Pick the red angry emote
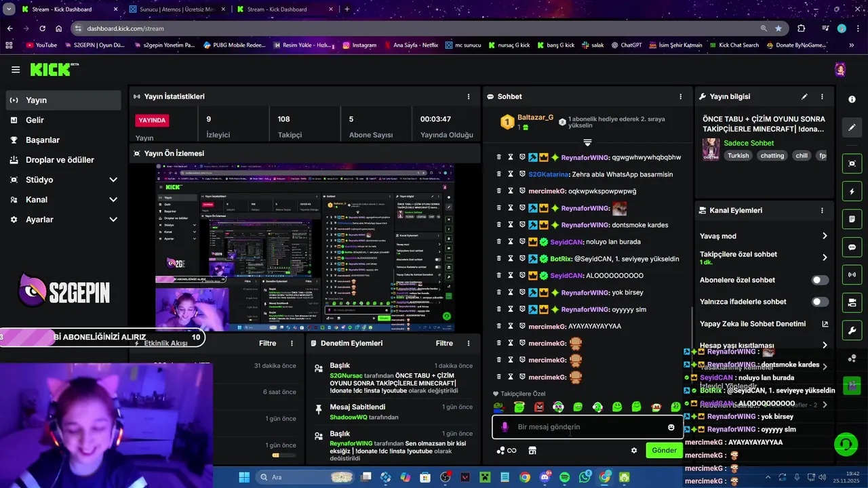This screenshot has height=488, width=868. tap(539, 407)
